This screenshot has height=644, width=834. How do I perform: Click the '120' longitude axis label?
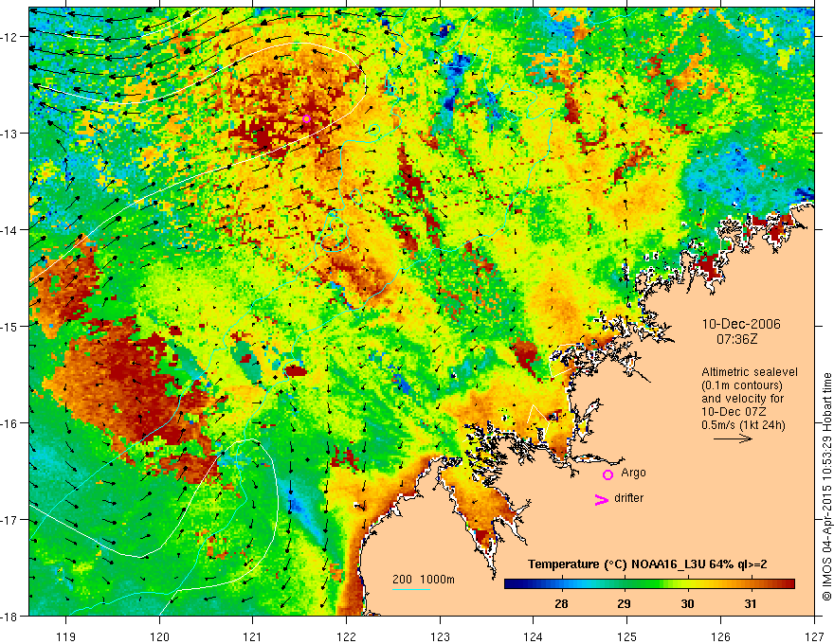(159, 636)
